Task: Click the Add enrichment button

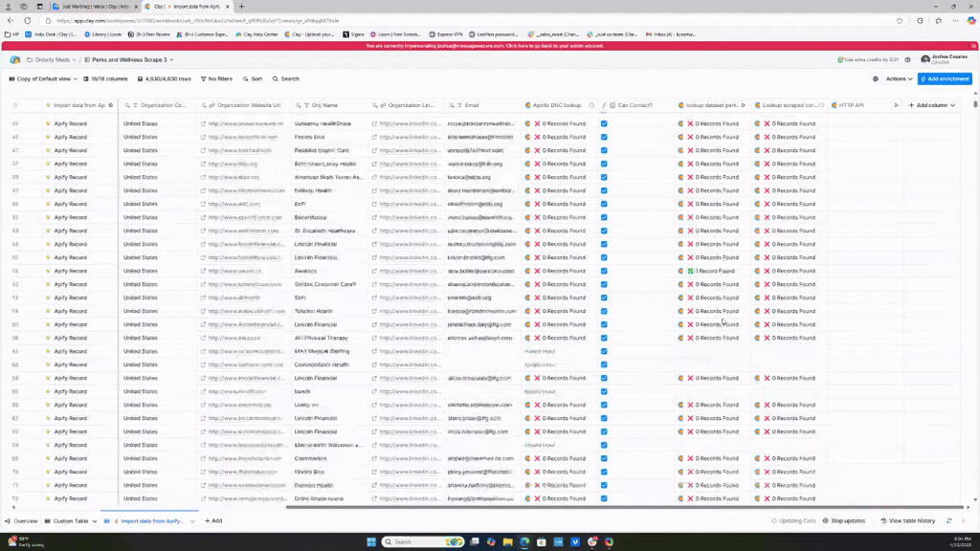Action: coord(944,78)
